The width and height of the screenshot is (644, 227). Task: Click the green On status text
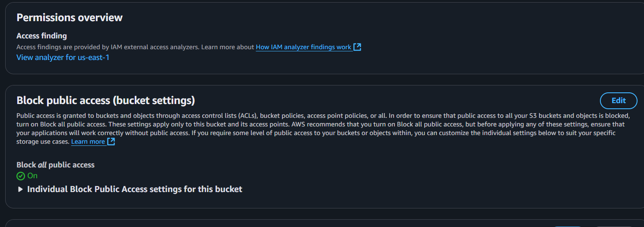coord(32,176)
